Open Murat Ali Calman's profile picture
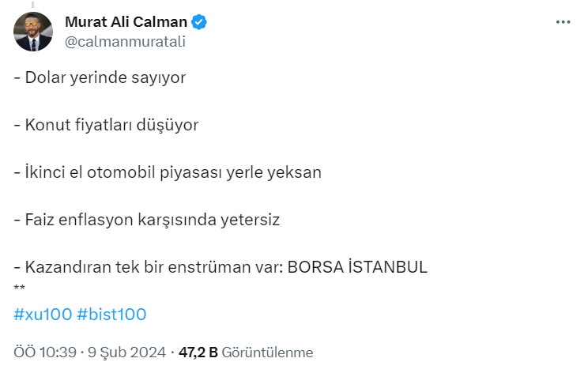Screen dimensions: 588x377 pyautogui.click(x=33, y=32)
